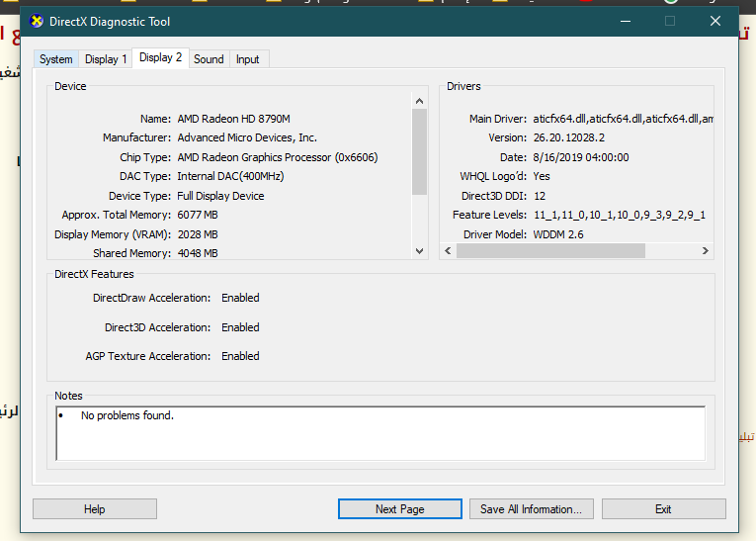Open the Input tab
The width and height of the screenshot is (756, 541).
point(248,59)
